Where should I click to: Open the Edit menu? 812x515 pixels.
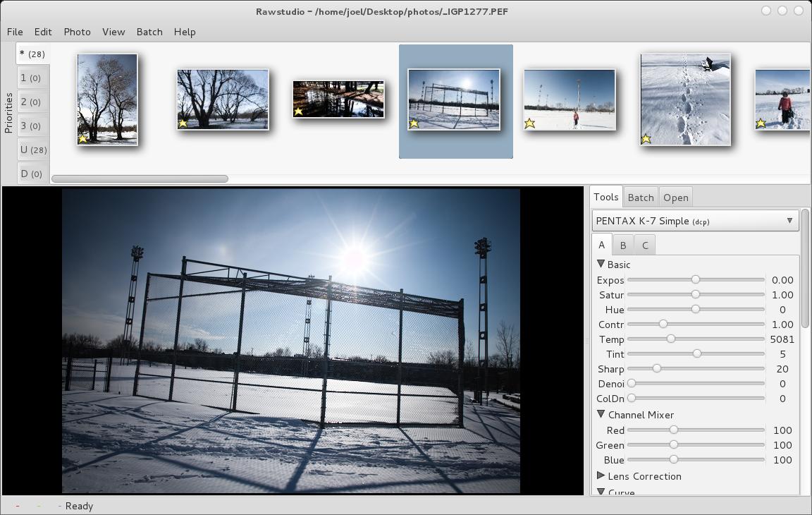pos(43,32)
